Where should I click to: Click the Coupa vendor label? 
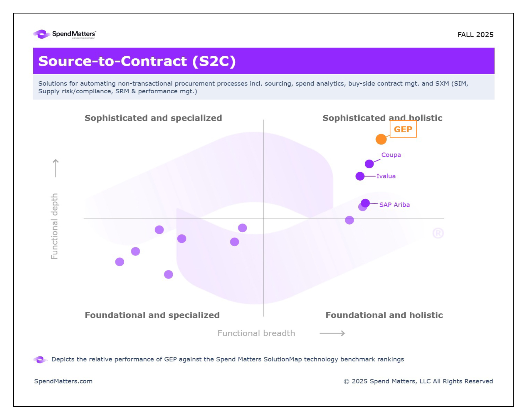pyautogui.click(x=391, y=155)
